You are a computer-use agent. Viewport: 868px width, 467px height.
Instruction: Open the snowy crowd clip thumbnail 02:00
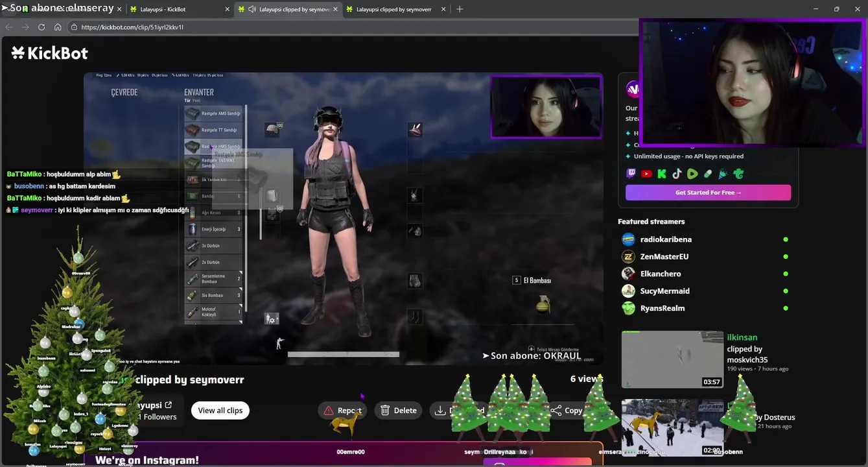coord(672,427)
